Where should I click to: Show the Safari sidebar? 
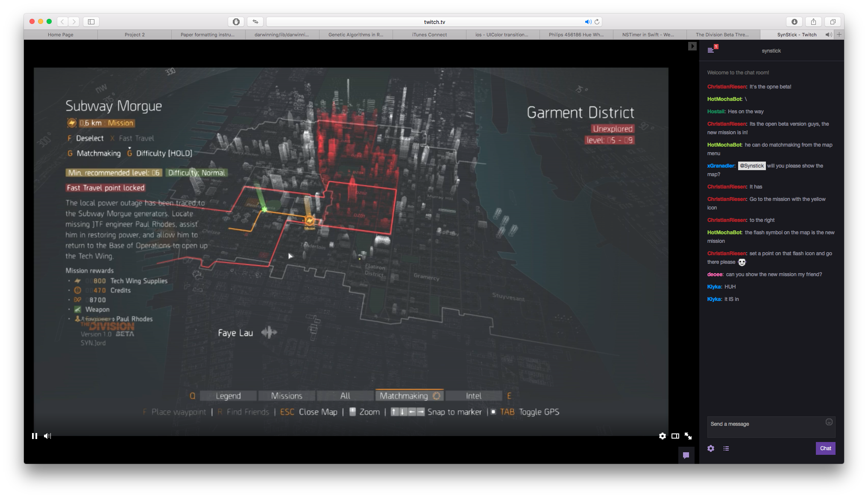pyautogui.click(x=91, y=22)
